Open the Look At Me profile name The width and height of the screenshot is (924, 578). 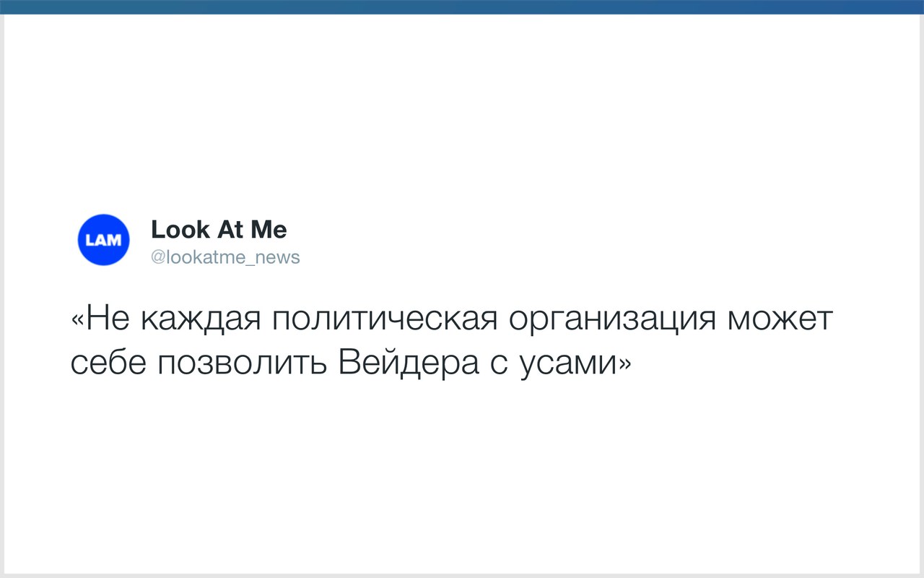click(x=219, y=230)
